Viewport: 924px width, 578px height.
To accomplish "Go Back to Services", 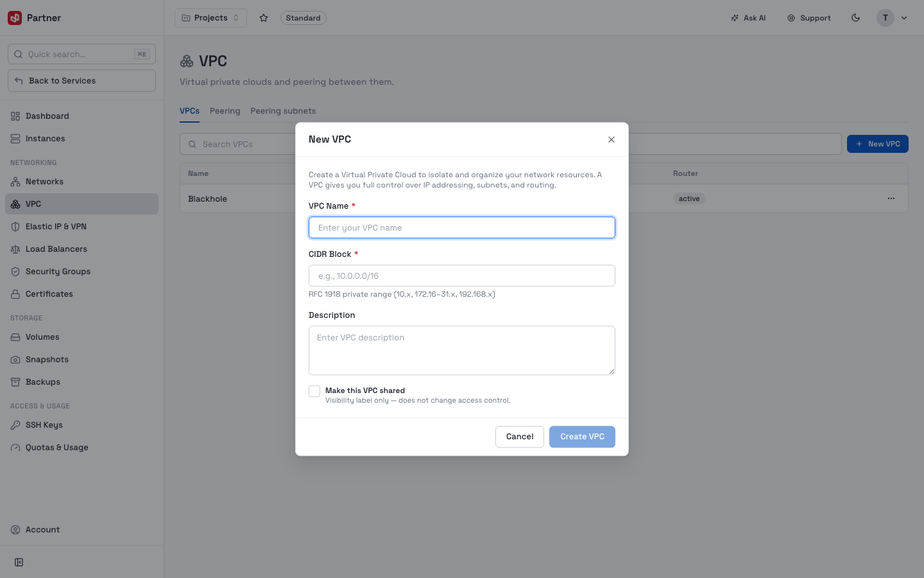I will point(81,81).
